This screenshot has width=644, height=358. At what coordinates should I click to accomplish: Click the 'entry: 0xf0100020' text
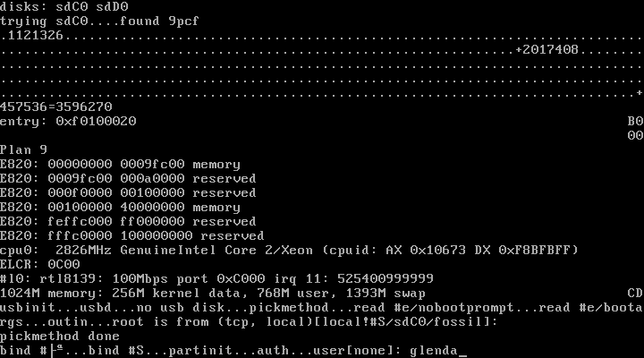click(68, 121)
